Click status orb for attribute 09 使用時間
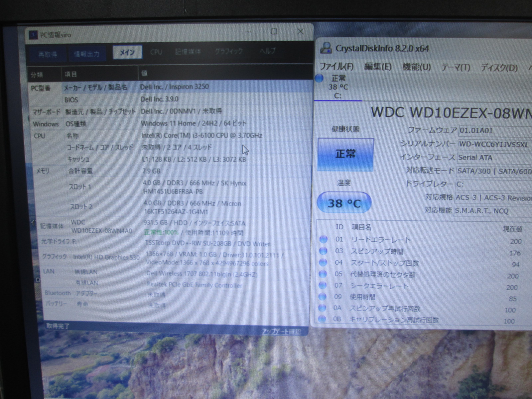Viewport: 532px width, 399px height. (322, 297)
